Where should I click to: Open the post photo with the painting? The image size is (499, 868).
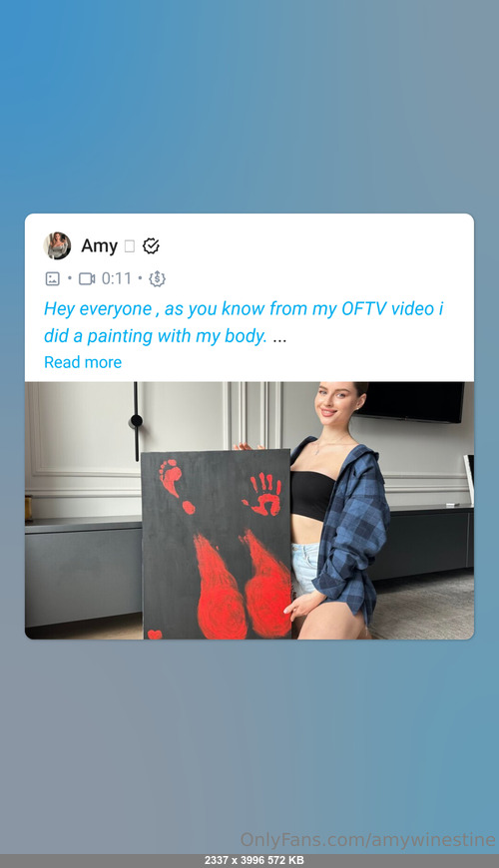[x=249, y=511]
